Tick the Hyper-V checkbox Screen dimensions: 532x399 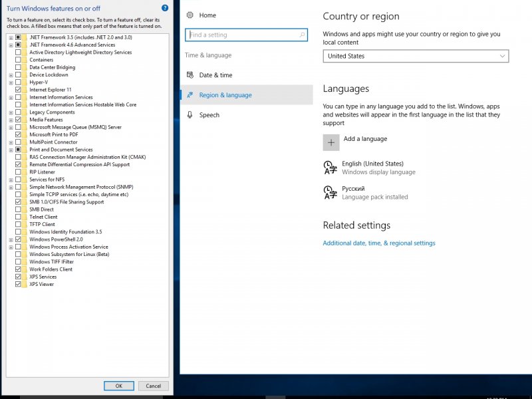[18, 82]
